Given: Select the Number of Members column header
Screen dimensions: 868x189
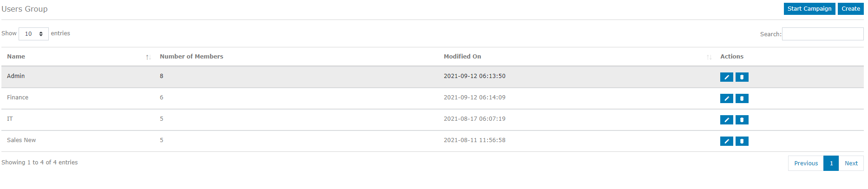Looking at the screenshot, I should click(x=191, y=57).
